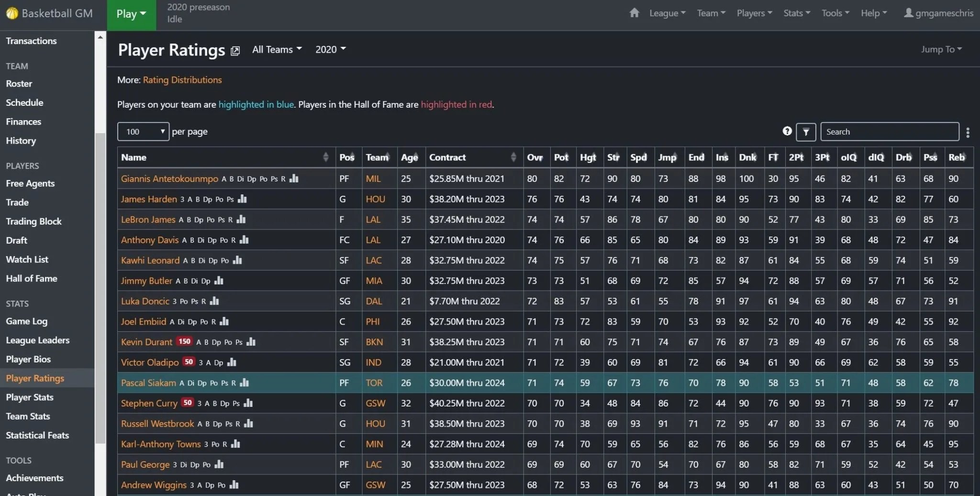Click the new-window icon beside Player Ratings title
Image resolution: width=980 pixels, height=496 pixels.
234,50
